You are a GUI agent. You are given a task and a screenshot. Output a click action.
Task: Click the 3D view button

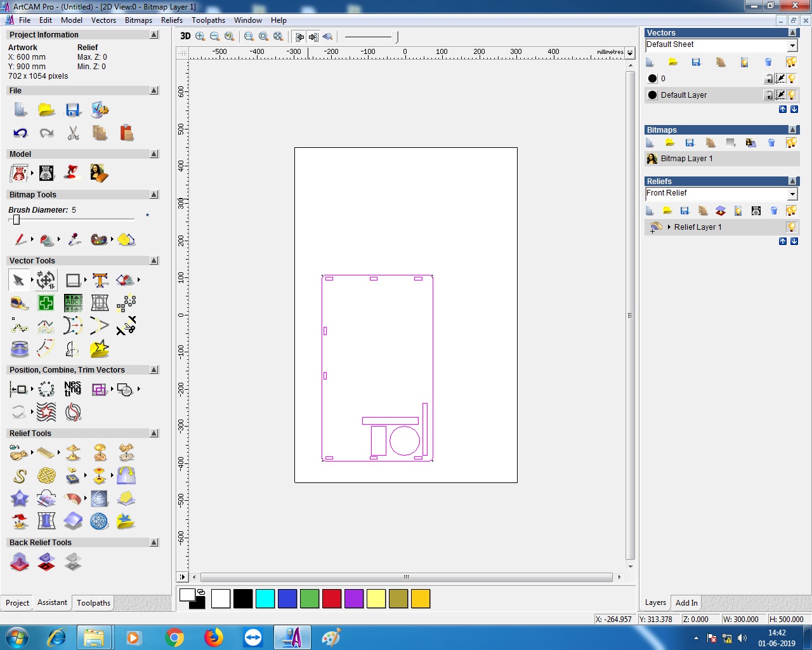click(x=185, y=36)
